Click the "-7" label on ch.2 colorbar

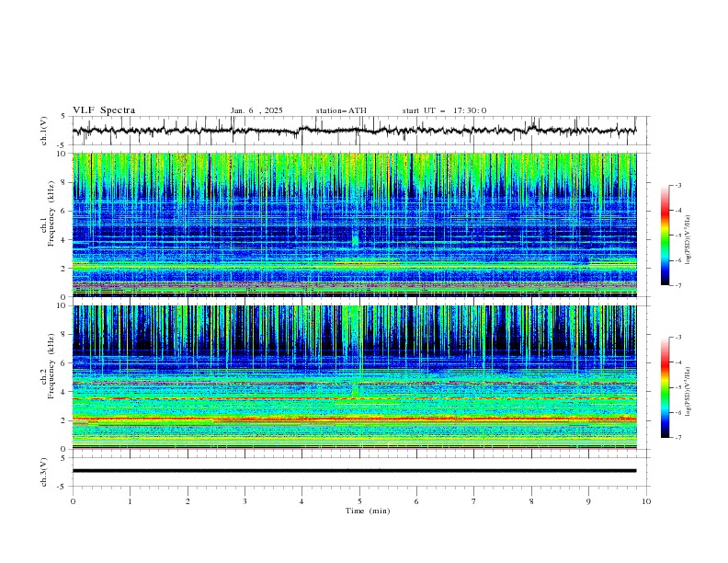click(678, 438)
